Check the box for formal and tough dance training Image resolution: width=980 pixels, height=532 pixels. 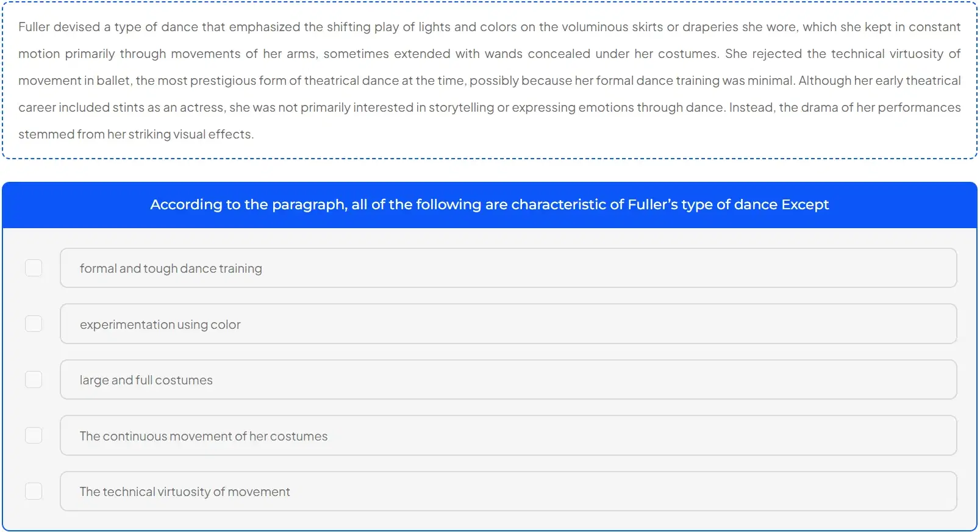[34, 268]
